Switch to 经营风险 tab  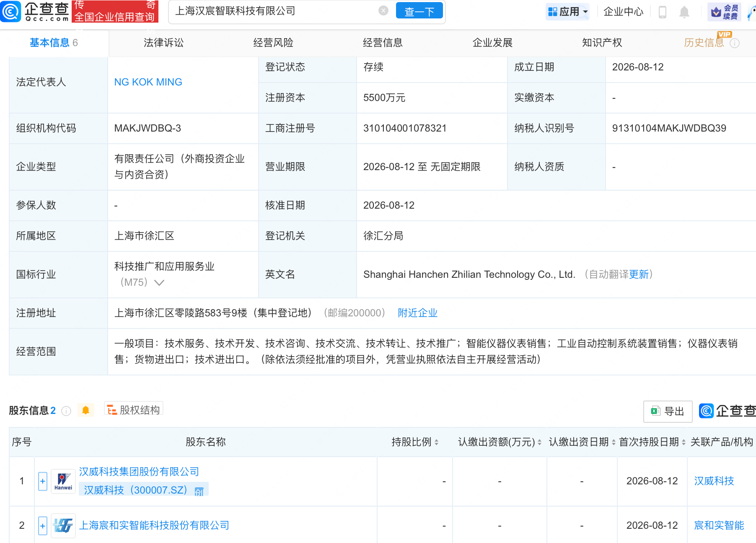point(273,43)
